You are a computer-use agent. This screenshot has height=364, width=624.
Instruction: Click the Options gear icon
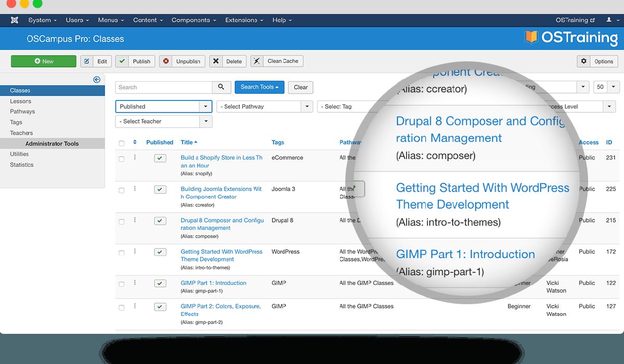583,61
